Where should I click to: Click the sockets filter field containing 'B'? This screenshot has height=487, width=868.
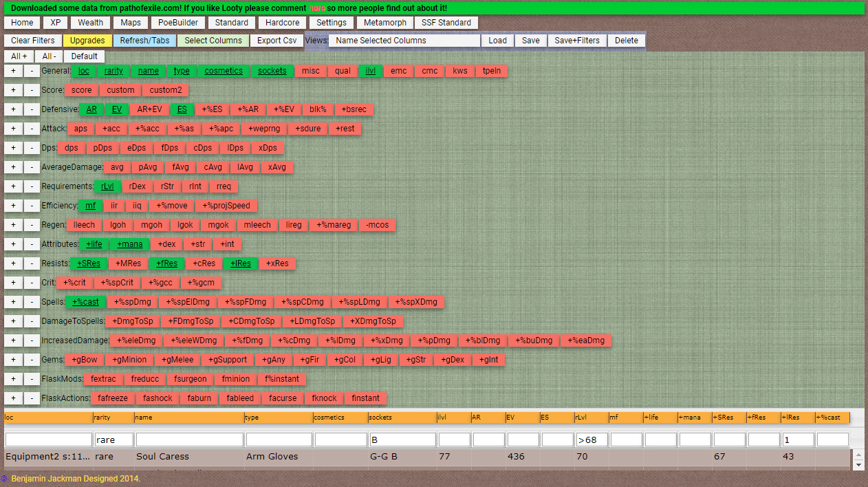[402, 440]
